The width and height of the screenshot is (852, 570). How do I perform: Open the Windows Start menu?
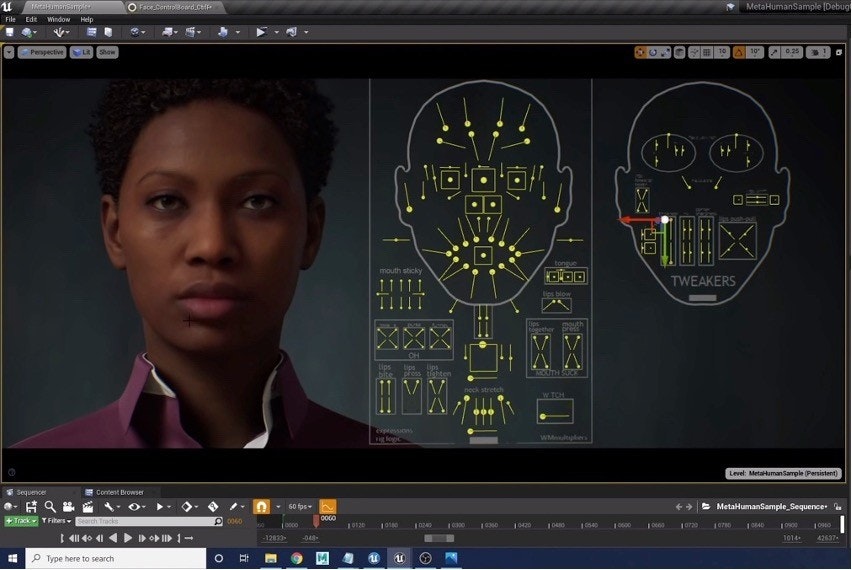(x=12, y=558)
